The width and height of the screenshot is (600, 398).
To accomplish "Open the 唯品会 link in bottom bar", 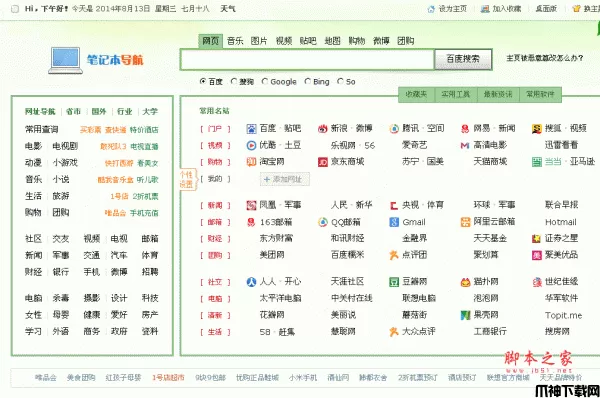I will tap(46, 378).
